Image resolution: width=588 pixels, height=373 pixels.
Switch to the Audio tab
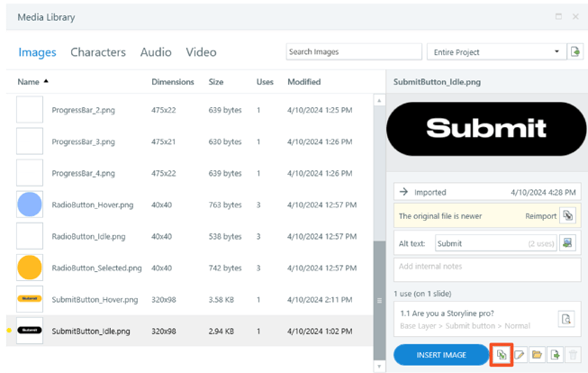(x=156, y=52)
